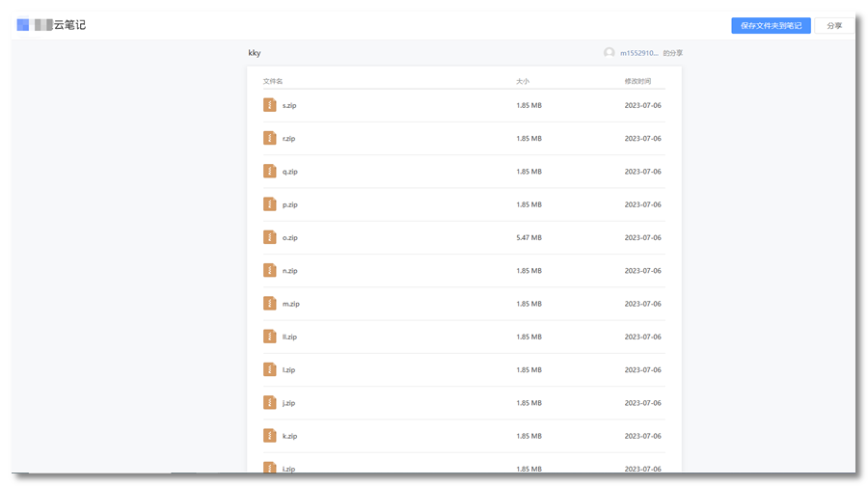868x486 pixels.
Task: Click the 分享 share button
Action: click(834, 26)
